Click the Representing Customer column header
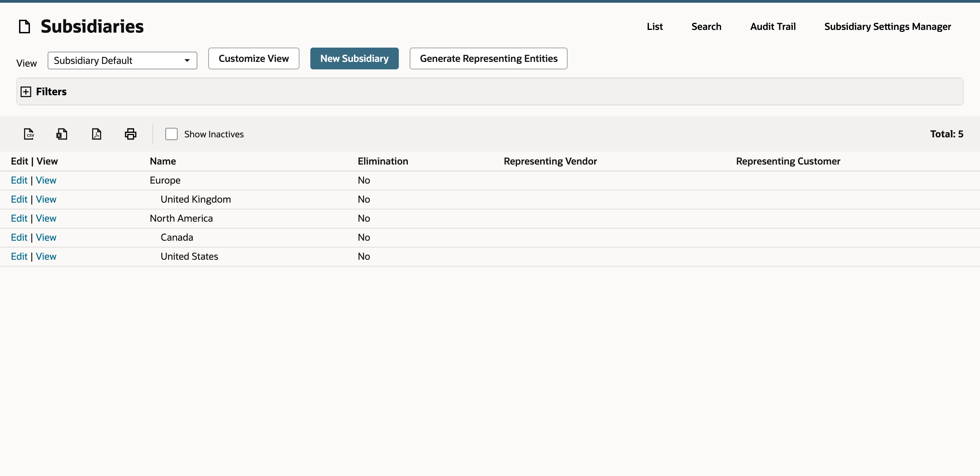Image resolution: width=980 pixels, height=476 pixels. [x=788, y=161]
